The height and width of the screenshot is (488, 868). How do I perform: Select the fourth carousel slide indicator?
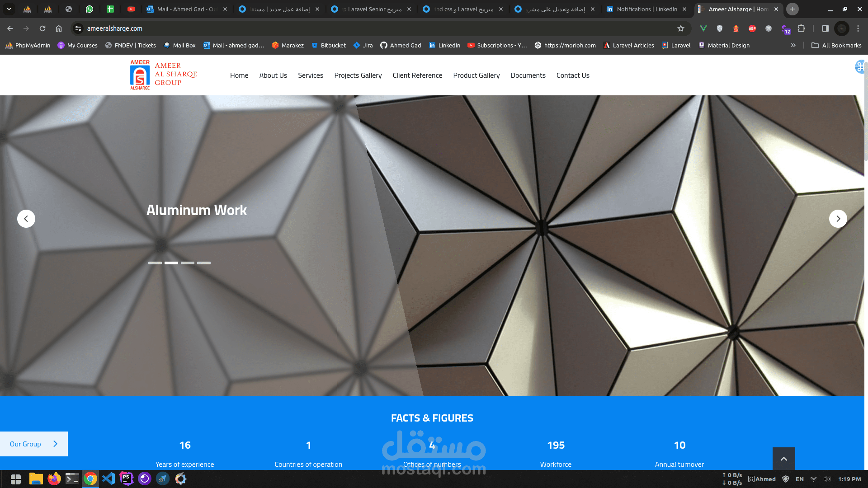click(x=204, y=263)
